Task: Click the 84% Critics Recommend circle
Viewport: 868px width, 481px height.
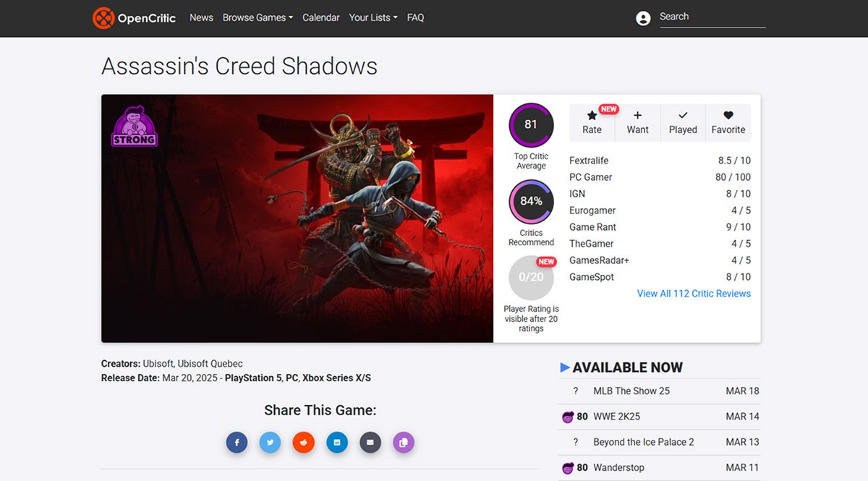Action: click(x=531, y=201)
